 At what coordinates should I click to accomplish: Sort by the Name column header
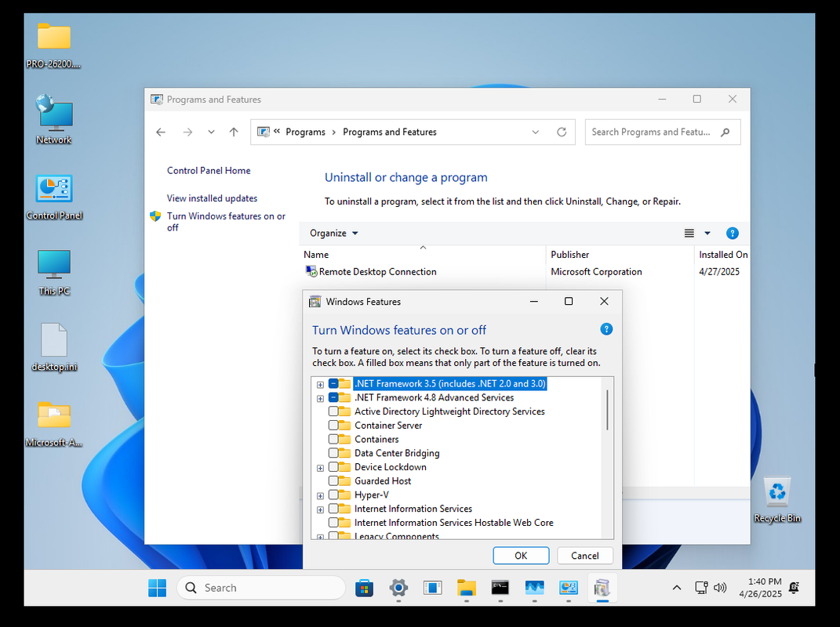coord(422,255)
